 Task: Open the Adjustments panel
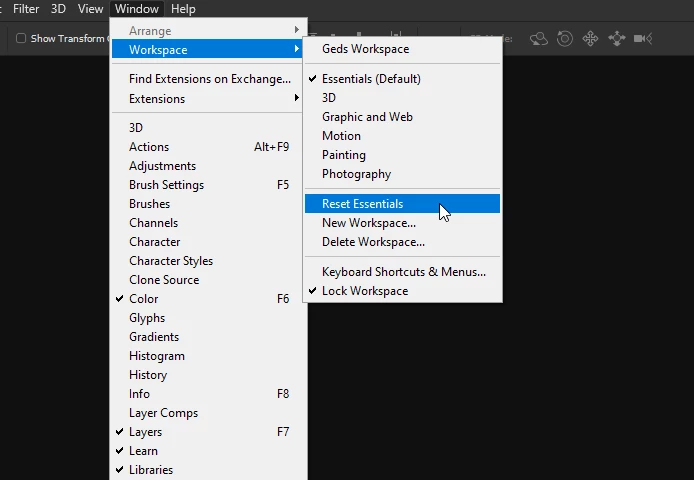pos(207,166)
